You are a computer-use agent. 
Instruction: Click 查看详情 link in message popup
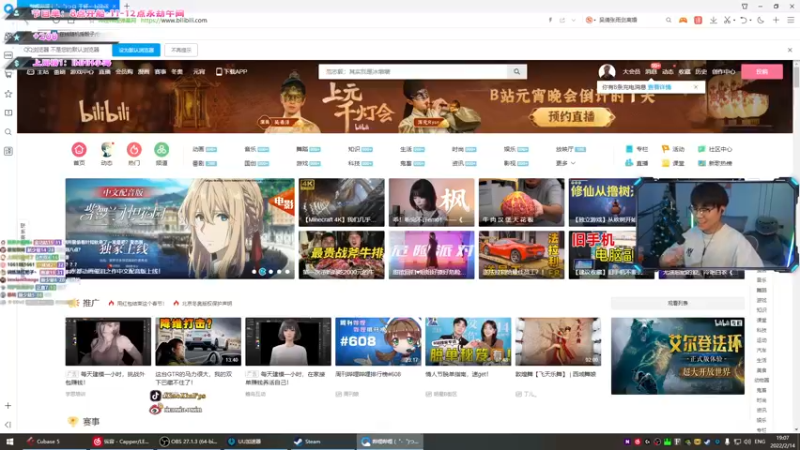click(x=659, y=87)
